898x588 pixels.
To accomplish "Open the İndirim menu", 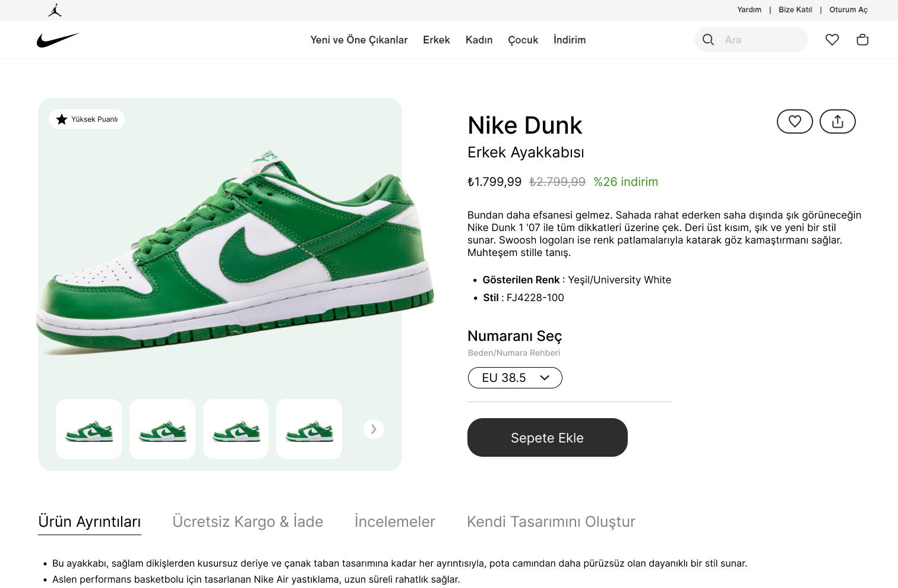I will click(x=570, y=40).
